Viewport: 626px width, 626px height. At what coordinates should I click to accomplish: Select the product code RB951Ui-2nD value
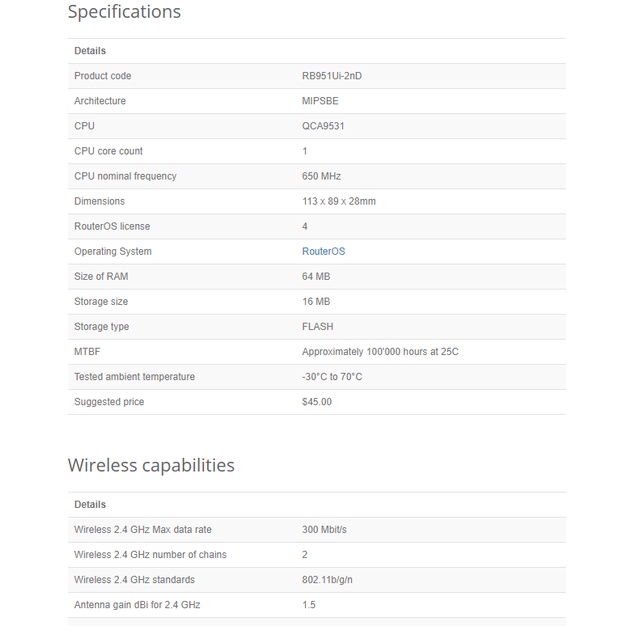pyautogui.click(x=339, y=76)
